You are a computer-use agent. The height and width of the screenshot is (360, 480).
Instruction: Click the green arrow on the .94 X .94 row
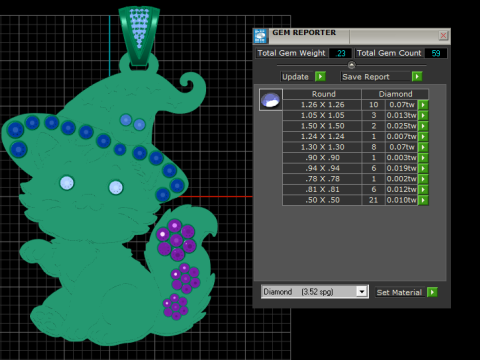click(x=423, y=168)
